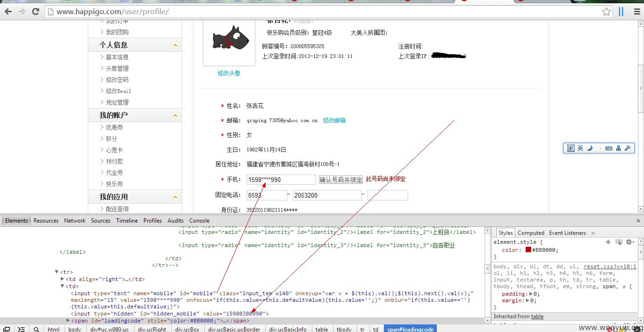Select the Styles sidebar tab
The width and height of the screenshot is (644, 332).
point(505,233)
